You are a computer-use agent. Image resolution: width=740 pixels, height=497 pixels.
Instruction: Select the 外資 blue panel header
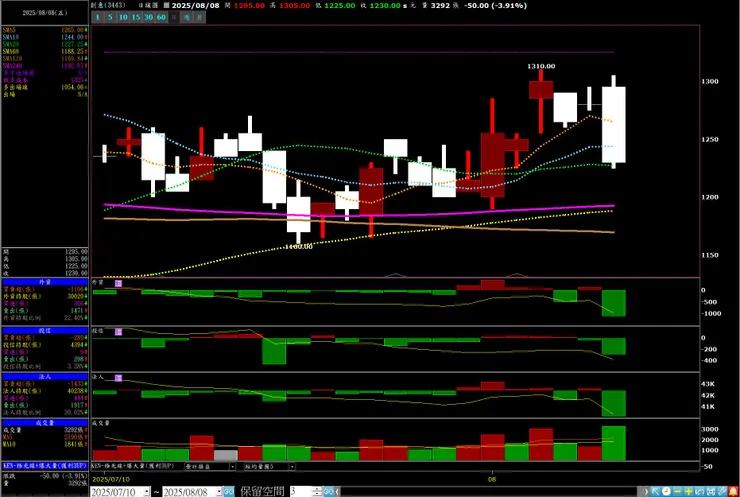45,282
